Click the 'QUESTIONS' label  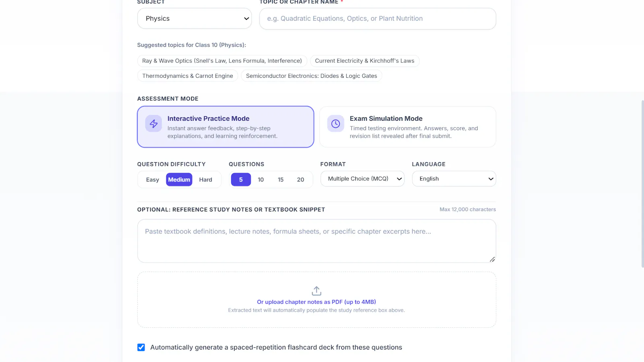pyautogui.click(x=246, y=164)
